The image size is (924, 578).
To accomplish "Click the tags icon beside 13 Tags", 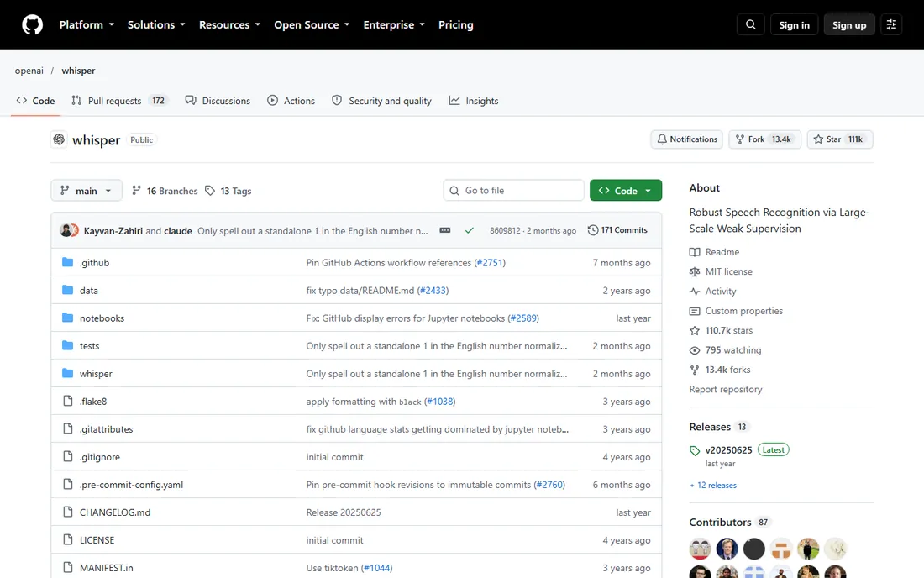I will [x=210, y=191].
